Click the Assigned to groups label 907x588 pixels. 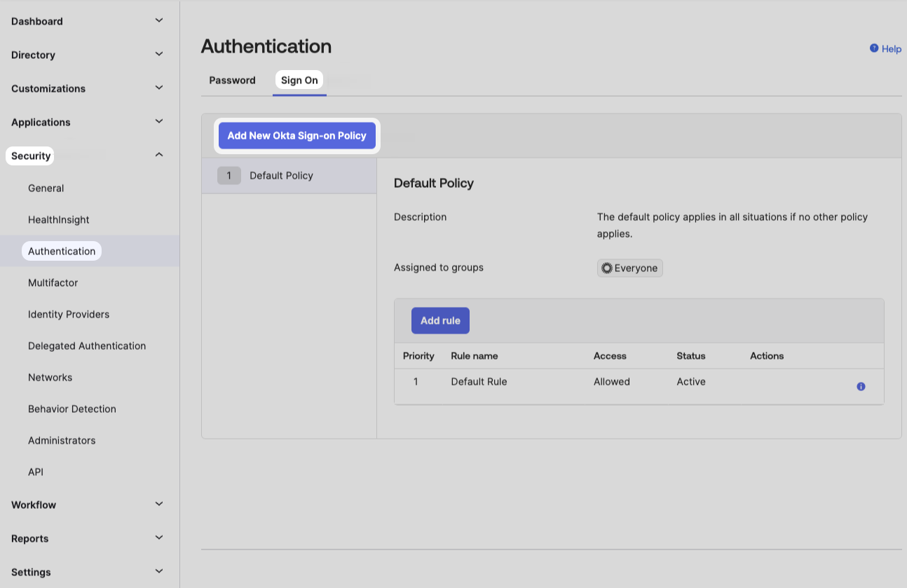439,267
